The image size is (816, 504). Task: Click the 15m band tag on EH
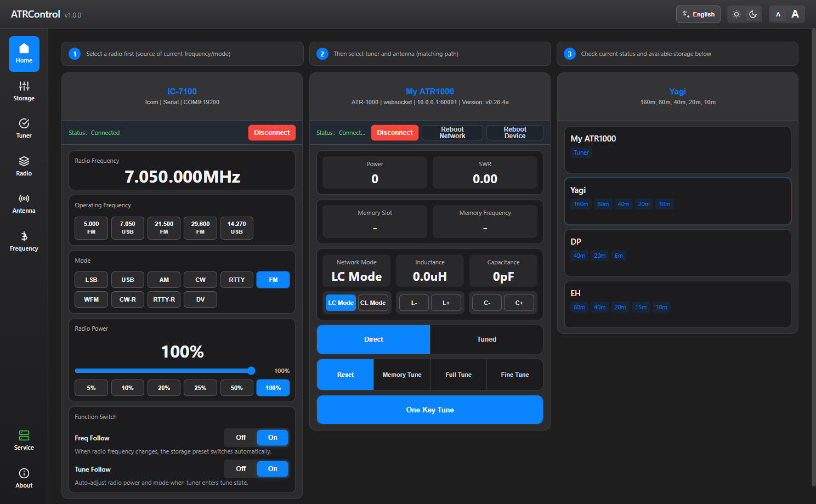(x=641, y=307)
